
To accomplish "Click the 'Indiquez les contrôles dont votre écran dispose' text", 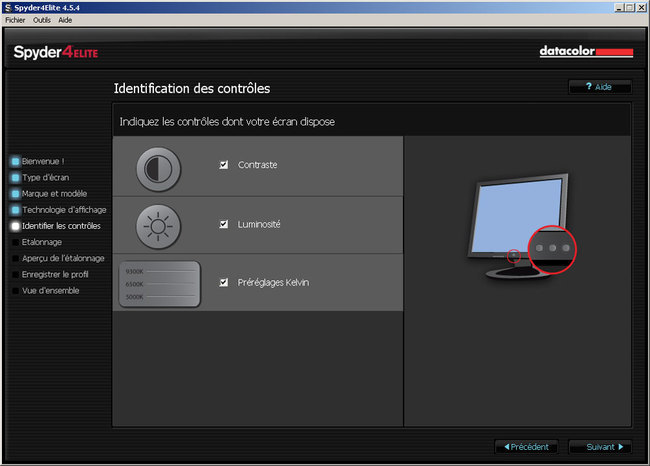I will click(x=227, y=121).
